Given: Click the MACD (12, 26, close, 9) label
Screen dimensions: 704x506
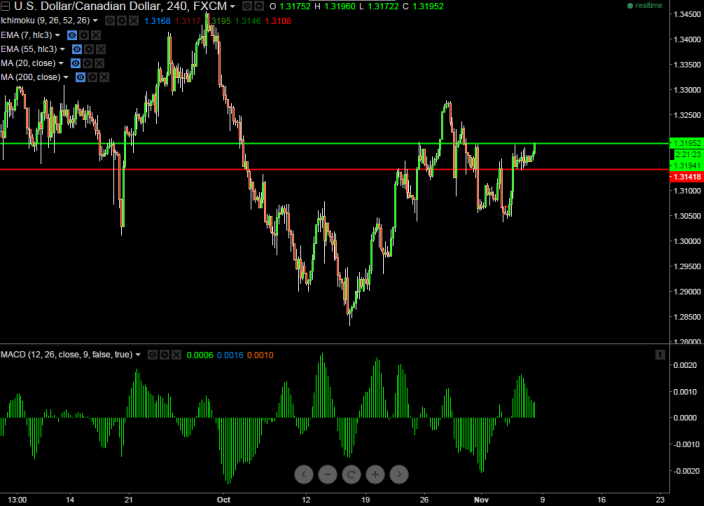Looking at the screenshot, I should [x=66, y=355].
